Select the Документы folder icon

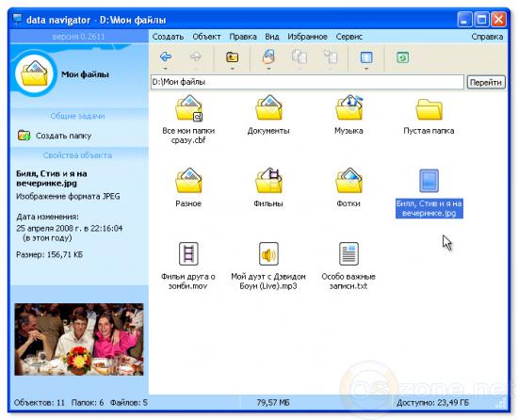tap(268, 107)
